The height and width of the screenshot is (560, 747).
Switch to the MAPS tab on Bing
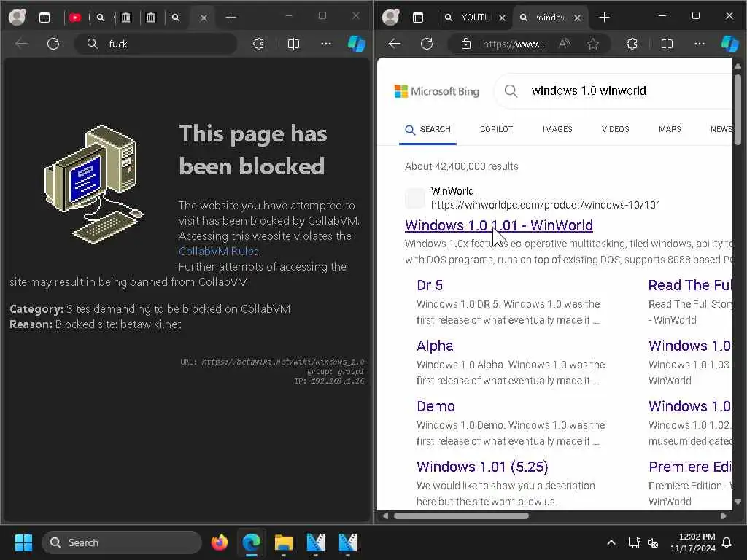pyautogui.click(x=670, y=129)
